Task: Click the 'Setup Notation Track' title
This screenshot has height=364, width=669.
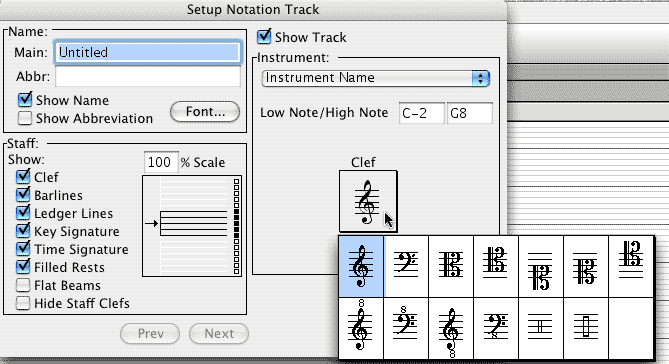Action: [x=253, y=9]
